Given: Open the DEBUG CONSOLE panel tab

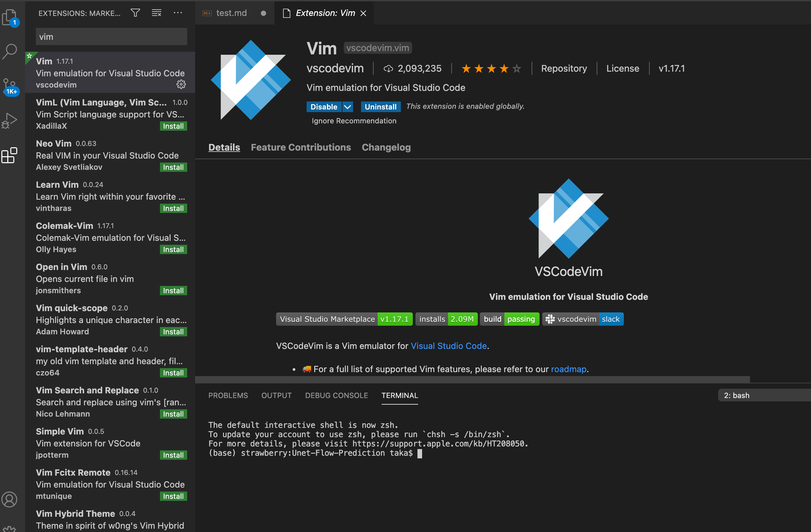Looking at the screenshot, I should [336, 395].
